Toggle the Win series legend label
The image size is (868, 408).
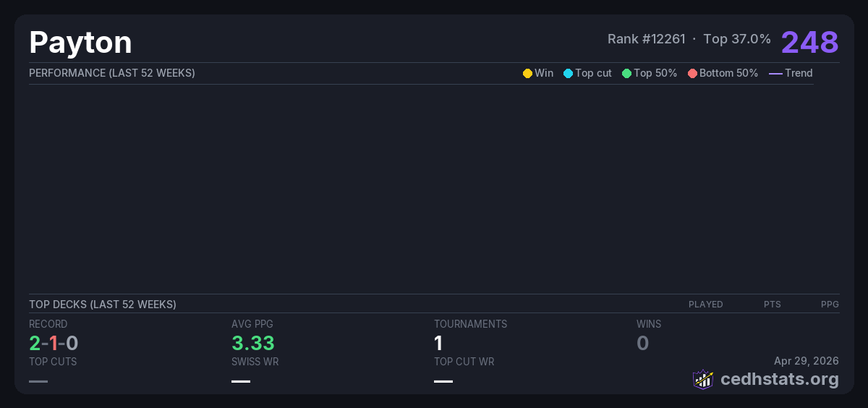[x=544, y=73]
